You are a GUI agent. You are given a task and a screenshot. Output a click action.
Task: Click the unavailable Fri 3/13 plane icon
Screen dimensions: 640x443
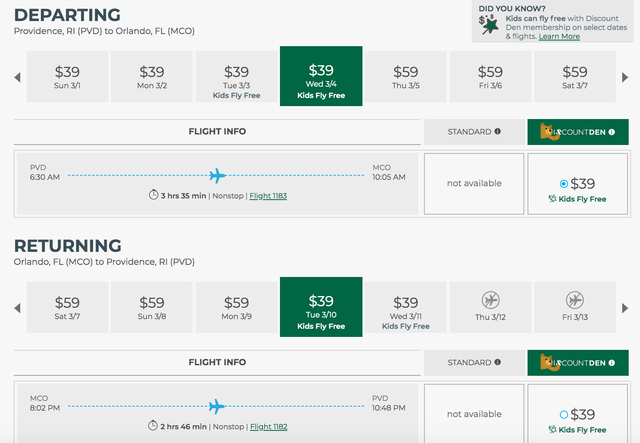[575, 300]
